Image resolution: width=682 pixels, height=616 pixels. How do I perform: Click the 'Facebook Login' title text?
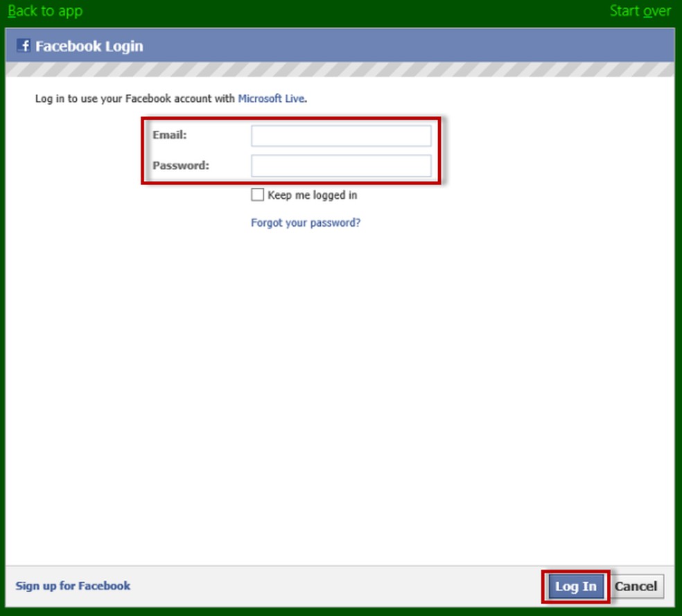[89, 46]
